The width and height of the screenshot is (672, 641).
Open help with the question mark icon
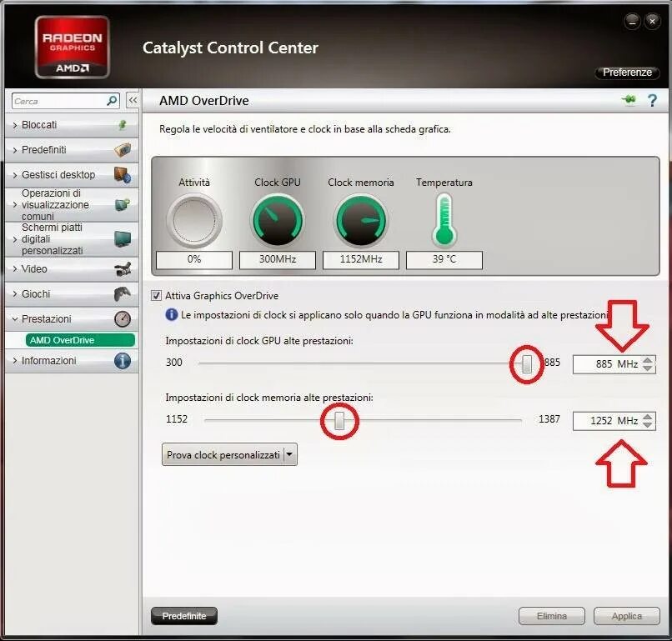click(652, 100)
